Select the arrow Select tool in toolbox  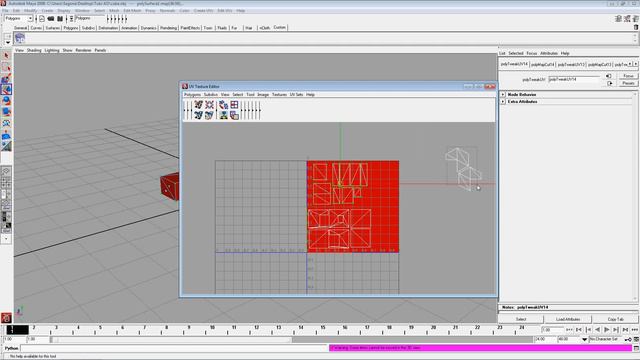coord(6,56)
